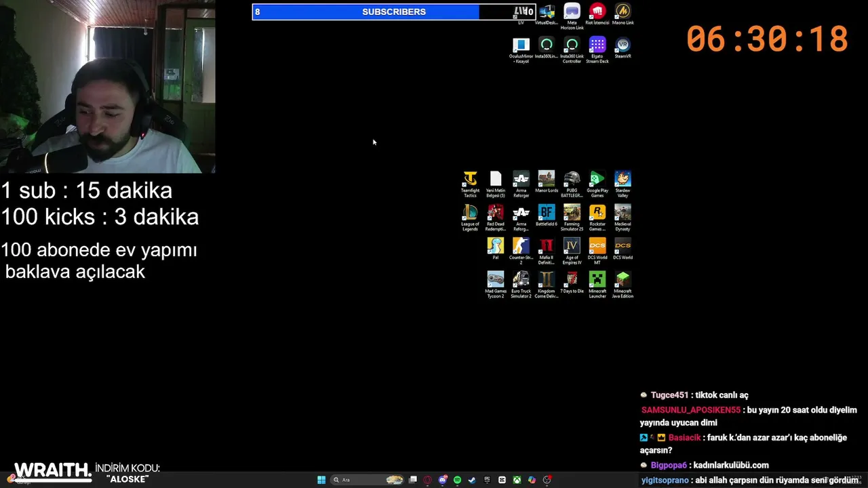Open Copilot from the taskbar
Image resolution: width=868 pixels, height=488 pixels.
click(x=532, y=480)
